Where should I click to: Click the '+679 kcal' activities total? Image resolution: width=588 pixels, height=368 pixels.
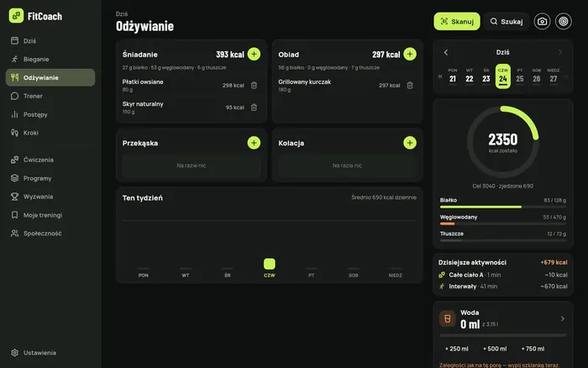coord(554,263)
